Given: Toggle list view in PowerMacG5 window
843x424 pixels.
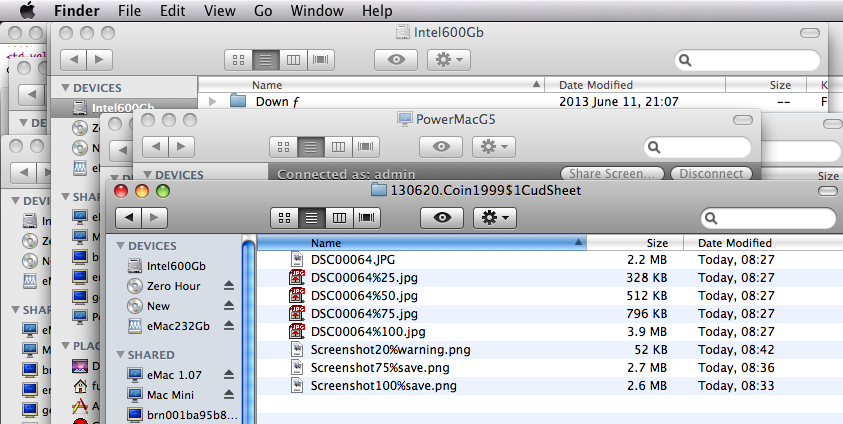Looking at the screenshot, I should click(x=311, y=147).
